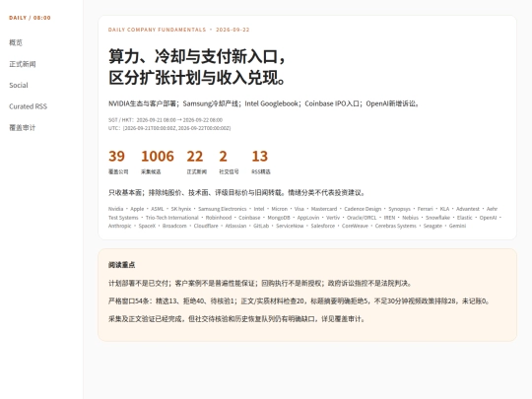
Task: Click Intel in the company list
Action: (x=259, y=209)
